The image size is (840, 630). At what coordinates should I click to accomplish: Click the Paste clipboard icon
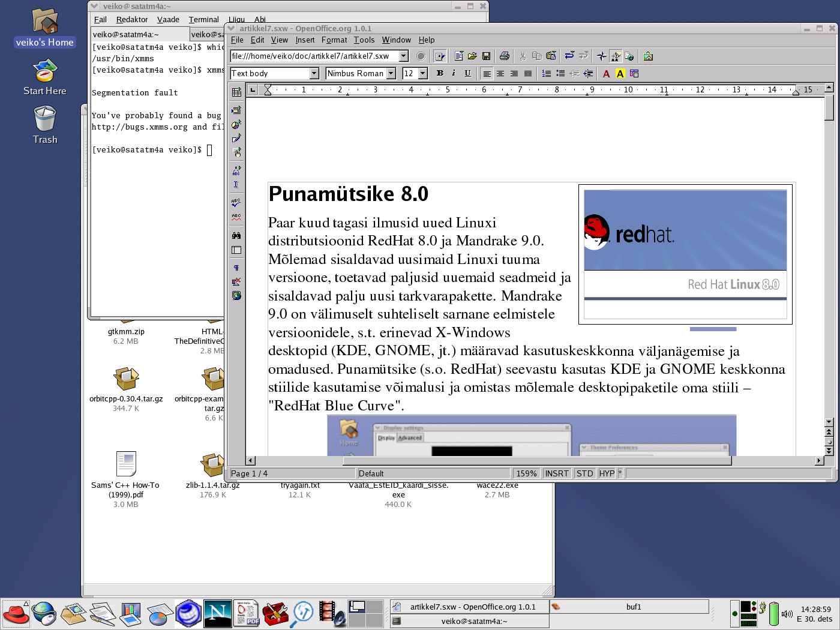coord(551,56)
